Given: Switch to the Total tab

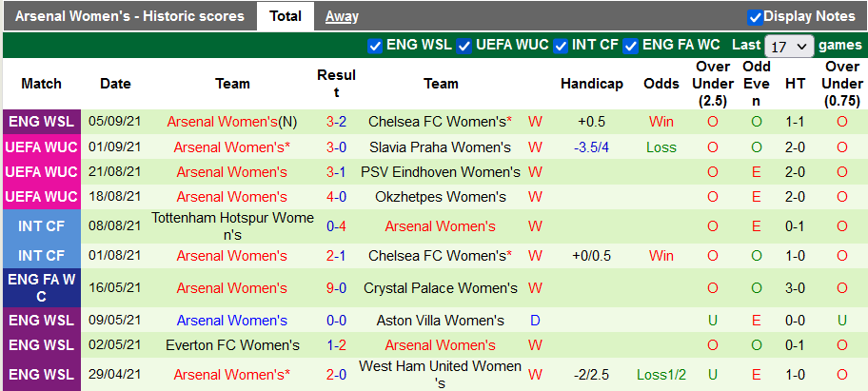Looking at the screenshot, I should (286, 16).
